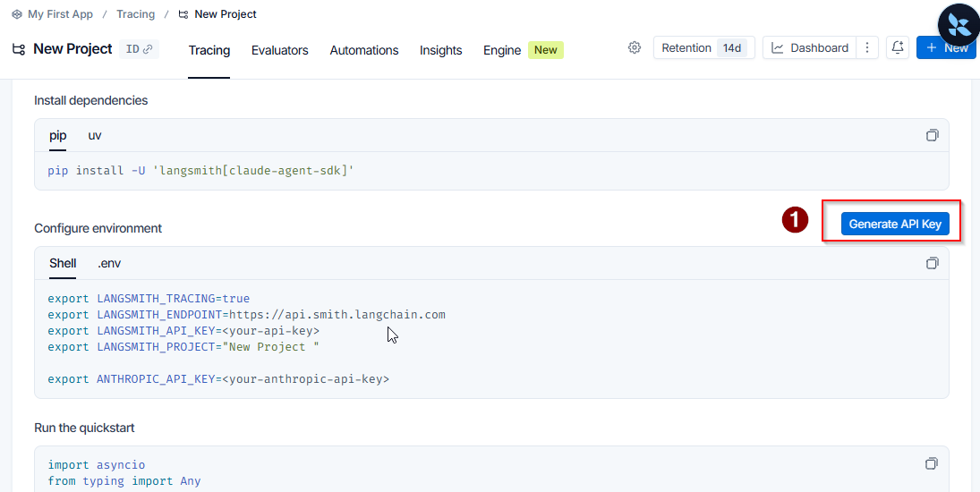Click the Generate API Key button

point(895,225)
